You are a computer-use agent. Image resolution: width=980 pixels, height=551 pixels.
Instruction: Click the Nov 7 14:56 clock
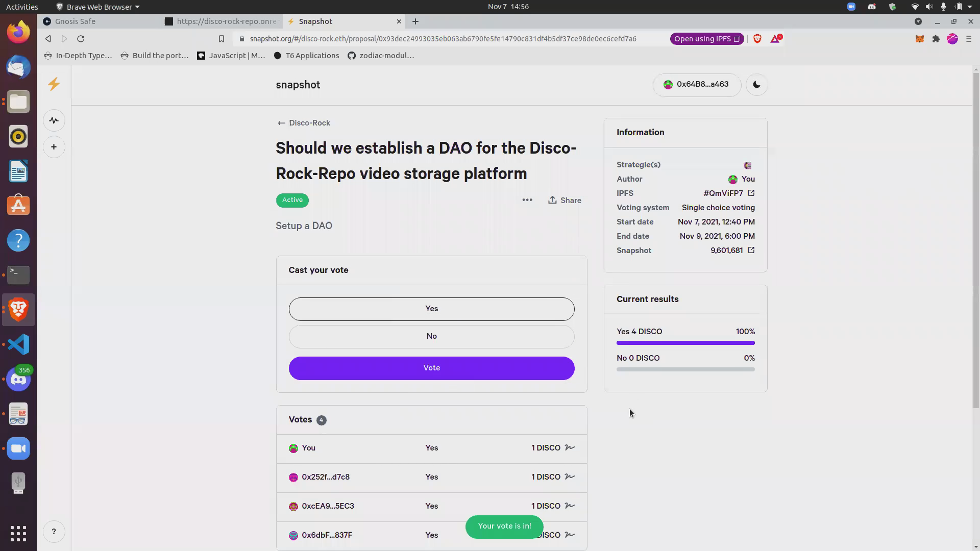(x=508, y=7)
